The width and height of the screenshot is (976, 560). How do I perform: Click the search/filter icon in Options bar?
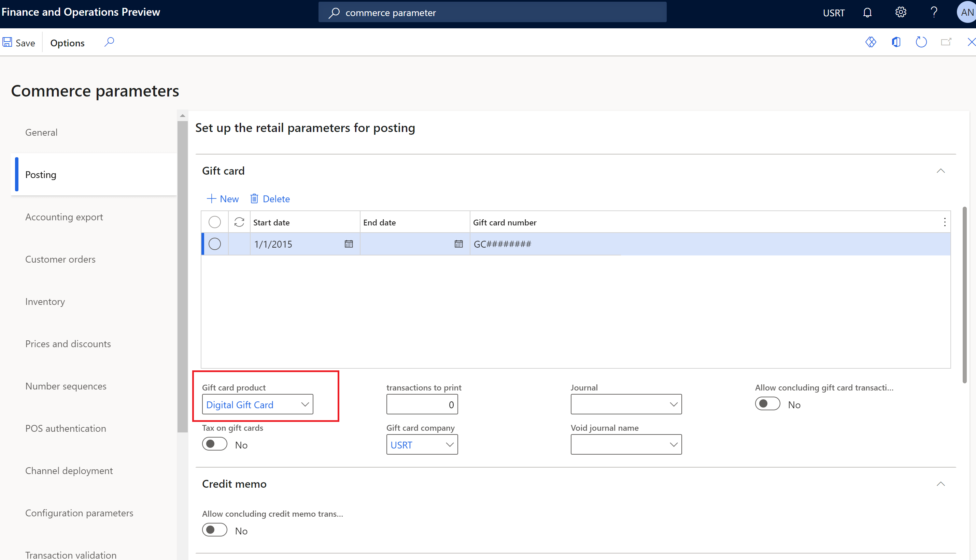point(109,43)
